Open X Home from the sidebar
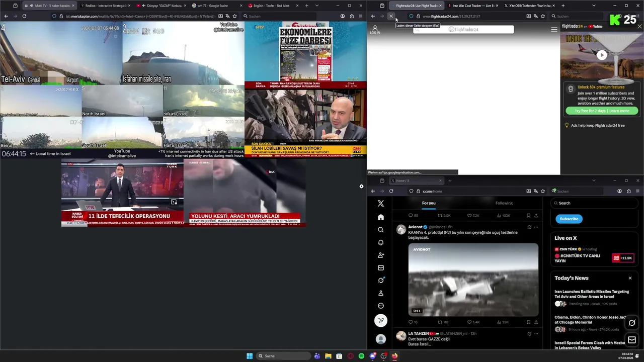644x362 pixels. (x=381, y=217)
